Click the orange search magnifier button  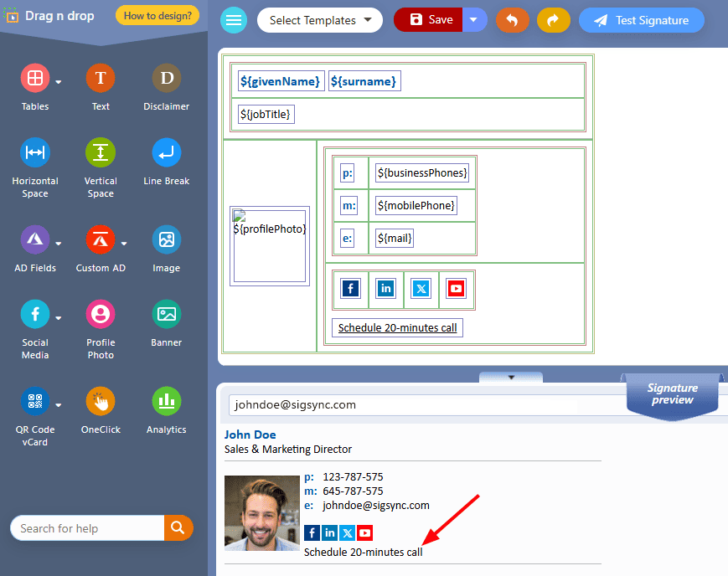point(178,528)
